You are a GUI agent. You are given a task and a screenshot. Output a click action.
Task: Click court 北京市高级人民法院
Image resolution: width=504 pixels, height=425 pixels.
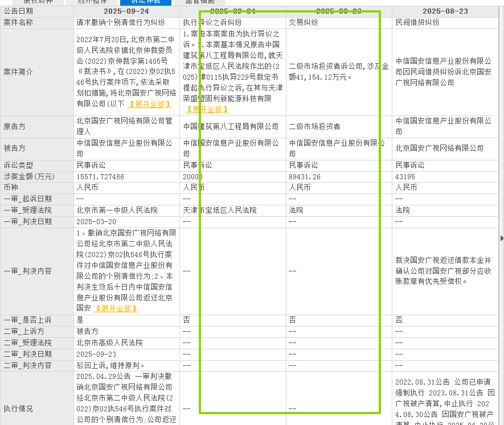coord(109,343)
